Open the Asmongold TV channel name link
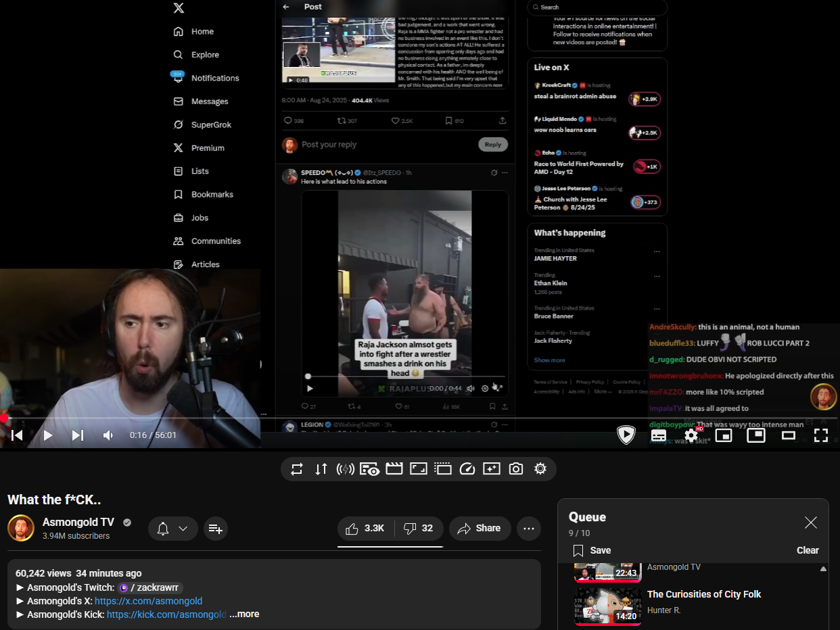 click(x=78, y=522)
